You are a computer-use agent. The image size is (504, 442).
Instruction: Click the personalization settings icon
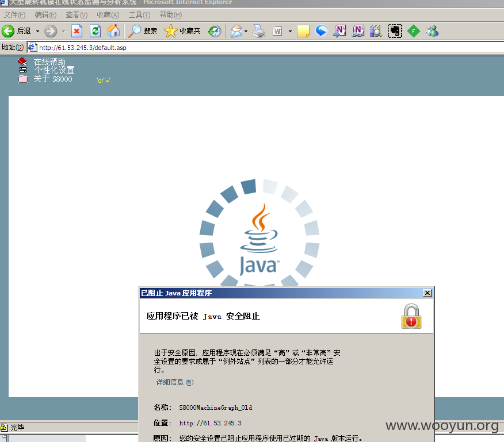[x=23, y=70]
